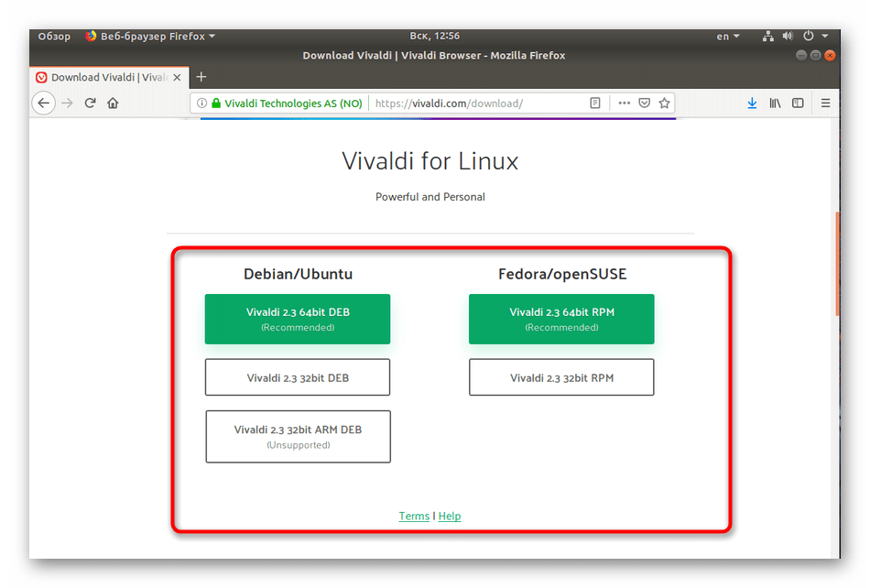Open the downloads arrow panel
870x588 pixels.
[x=752, y=103]
